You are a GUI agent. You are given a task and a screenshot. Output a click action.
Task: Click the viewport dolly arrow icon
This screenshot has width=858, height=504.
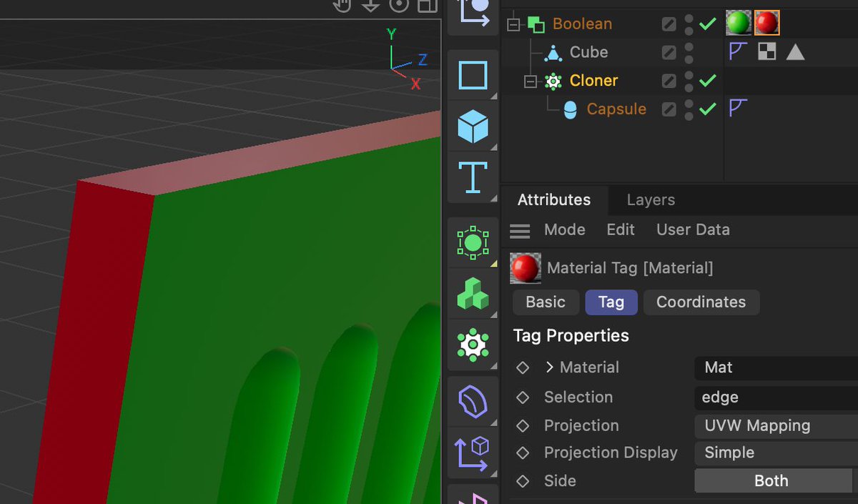(370, 6)
